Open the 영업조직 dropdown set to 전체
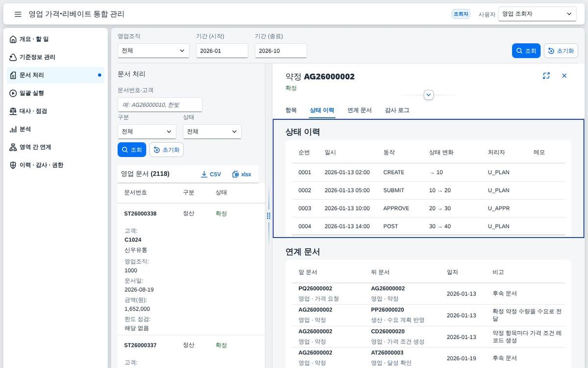Image resolution: width=588 pixels, height=368 pixels. [153, 51]
